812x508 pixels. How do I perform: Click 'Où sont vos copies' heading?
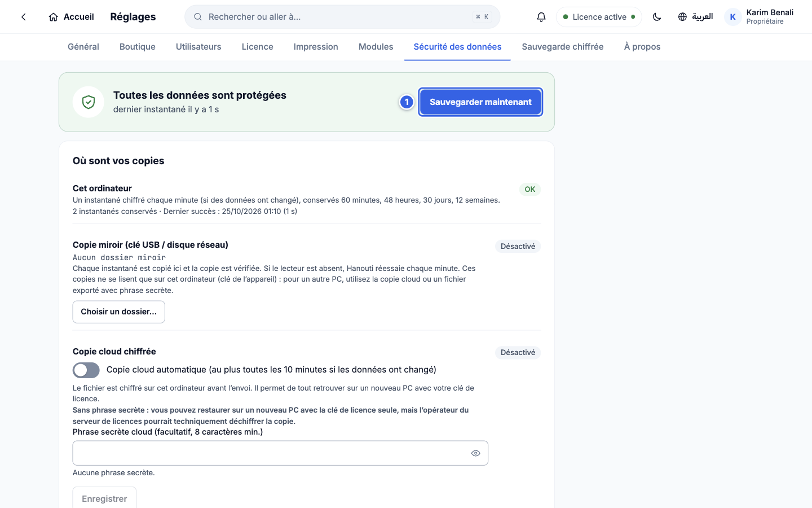[118, 161]
